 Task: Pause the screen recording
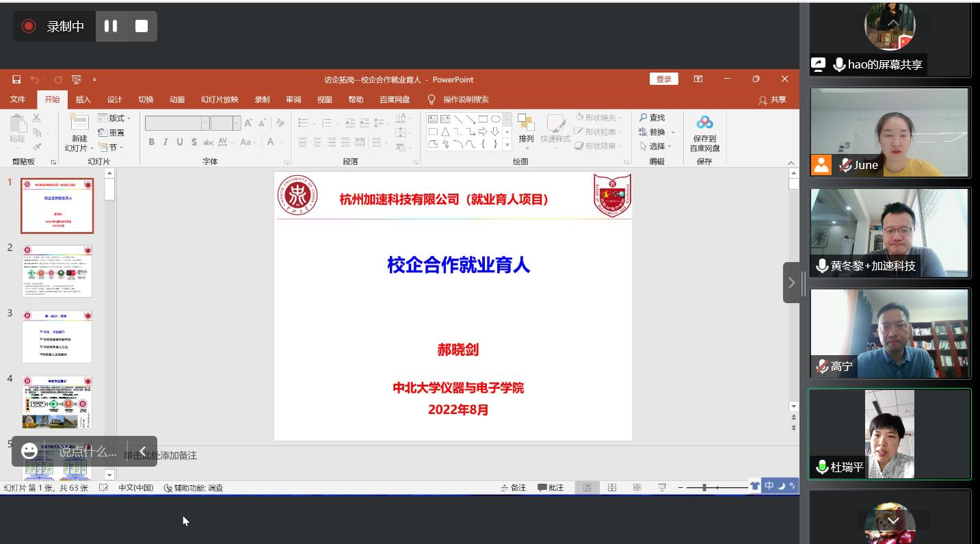click(x=111, y=26)
